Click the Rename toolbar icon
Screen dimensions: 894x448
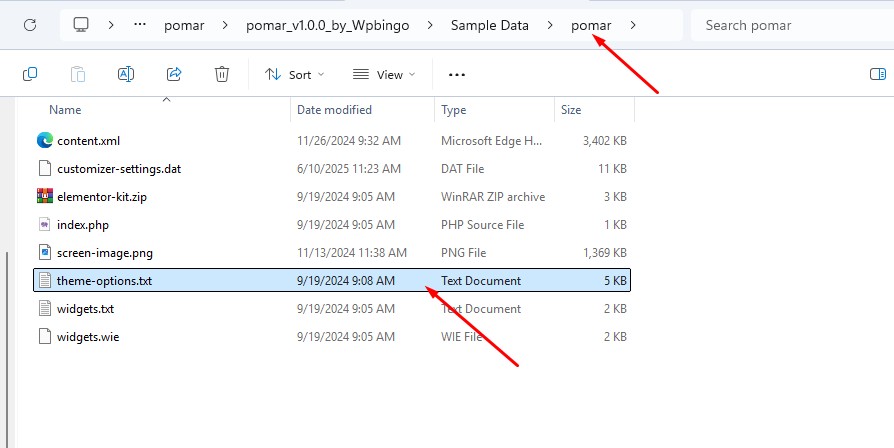point(125,74)
